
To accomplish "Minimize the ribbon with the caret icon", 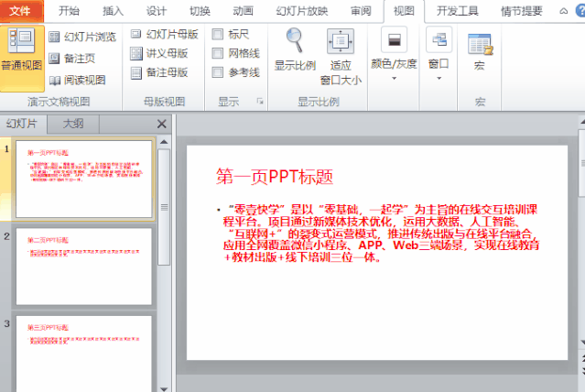I will (563, 11).
